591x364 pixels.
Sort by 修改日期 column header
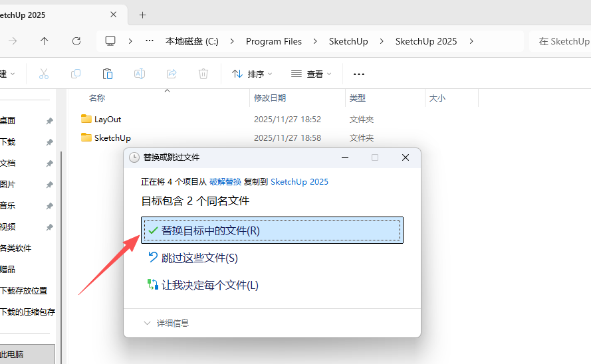click(270, 98)
